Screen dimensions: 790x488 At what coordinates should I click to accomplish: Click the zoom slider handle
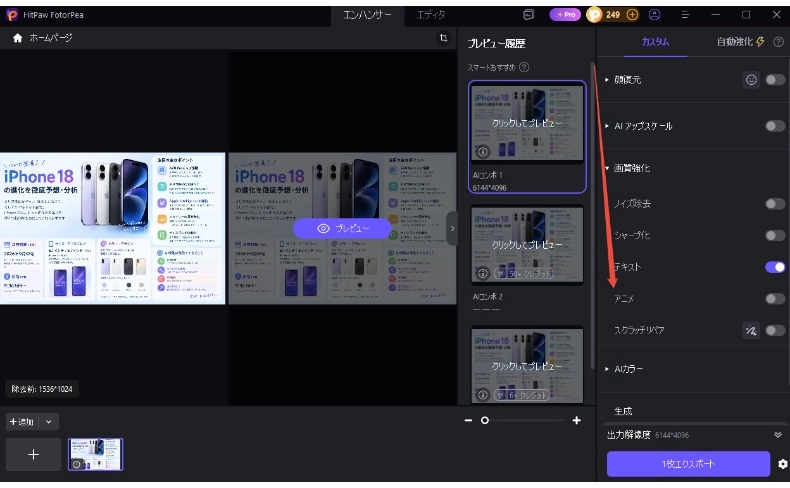pyautogui.click(x=485, y=420)
